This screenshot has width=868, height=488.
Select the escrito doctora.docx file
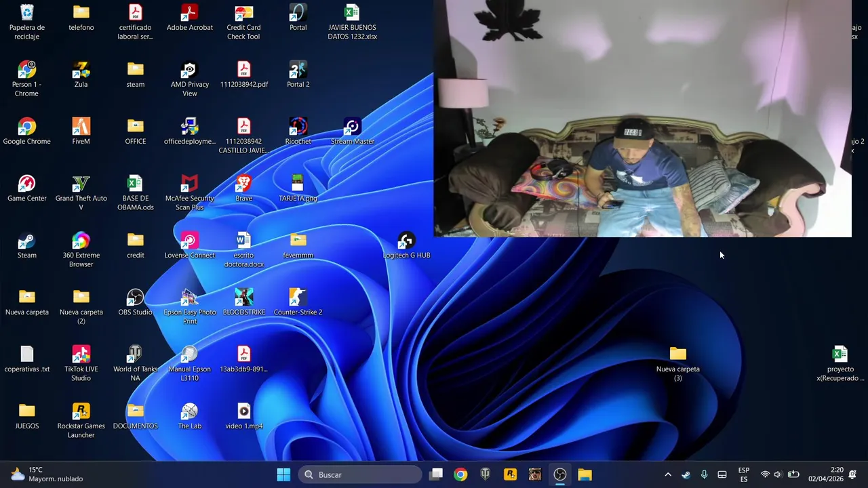click(x=243, y=249)
